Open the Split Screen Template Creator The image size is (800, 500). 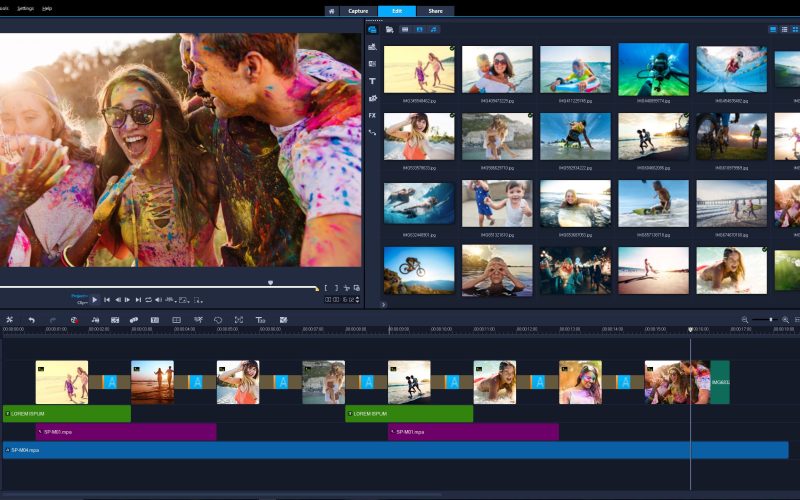click(x=284, y=320)
